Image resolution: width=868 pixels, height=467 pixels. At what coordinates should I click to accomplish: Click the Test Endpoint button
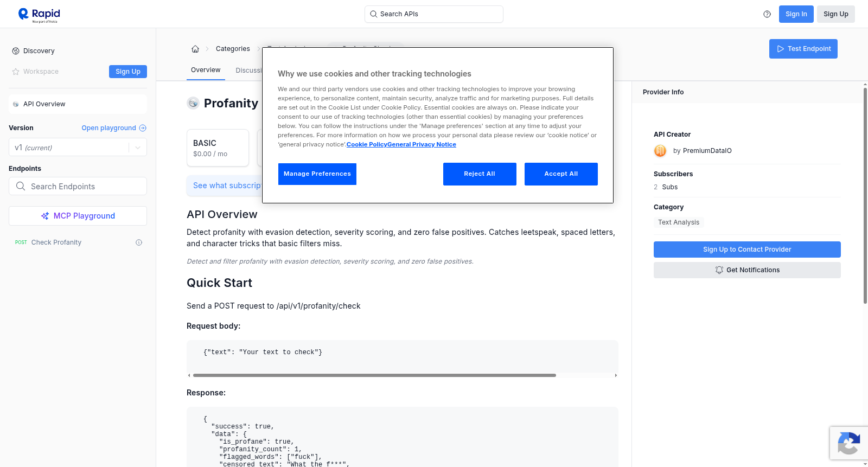coord(803,49)
